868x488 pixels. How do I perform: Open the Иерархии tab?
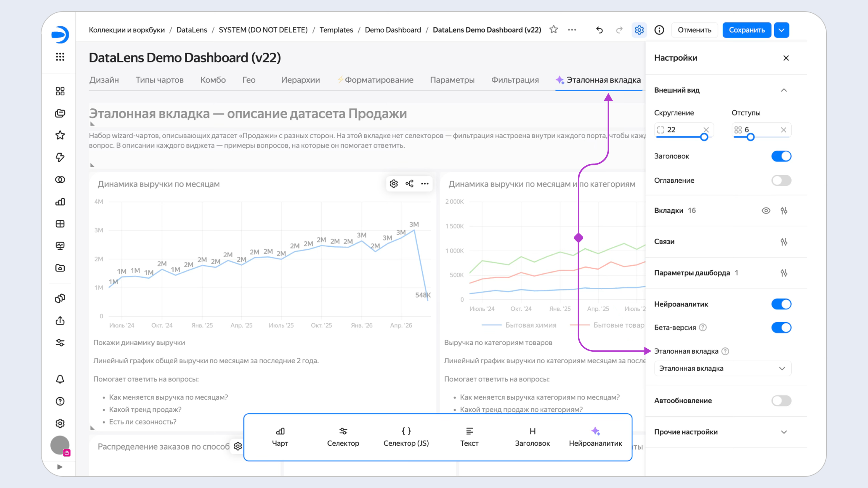300,80
